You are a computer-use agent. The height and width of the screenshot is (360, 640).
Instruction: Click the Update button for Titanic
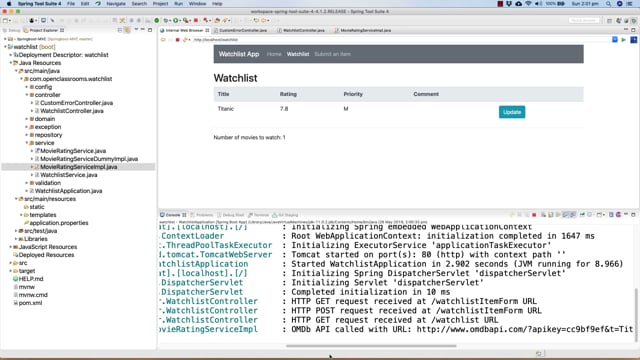pos(512,112)
